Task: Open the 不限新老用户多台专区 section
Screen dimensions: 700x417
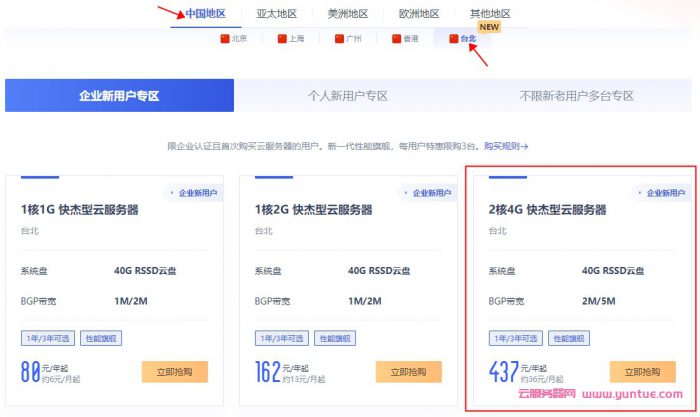Action: [577, 96]
